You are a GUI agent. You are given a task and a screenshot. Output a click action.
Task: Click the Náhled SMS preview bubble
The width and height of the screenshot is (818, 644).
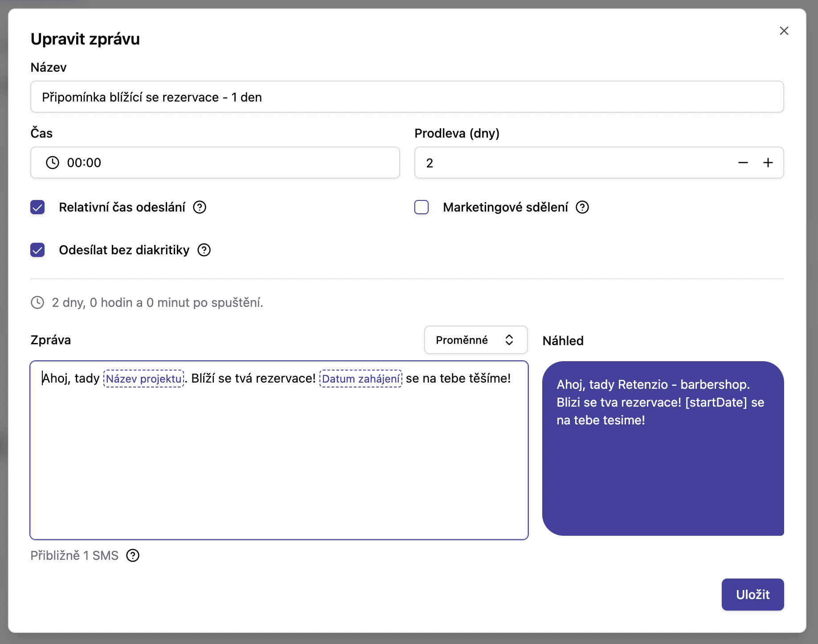click(663, 448)
